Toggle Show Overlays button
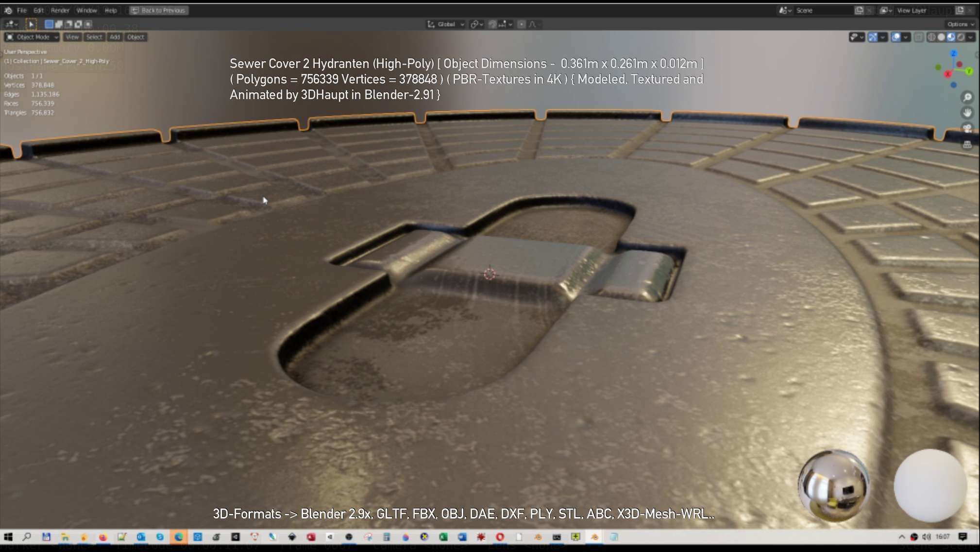 tap(896, 37)
